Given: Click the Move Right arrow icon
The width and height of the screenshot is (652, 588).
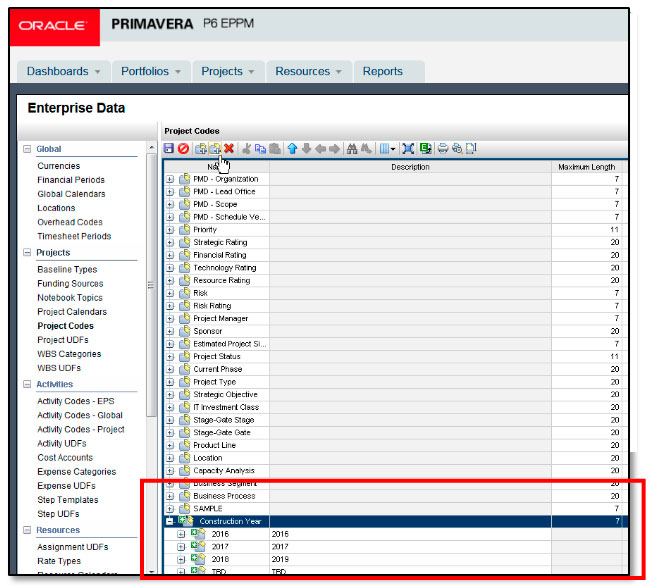Looking at the screenshot, I should coord(334,148).
